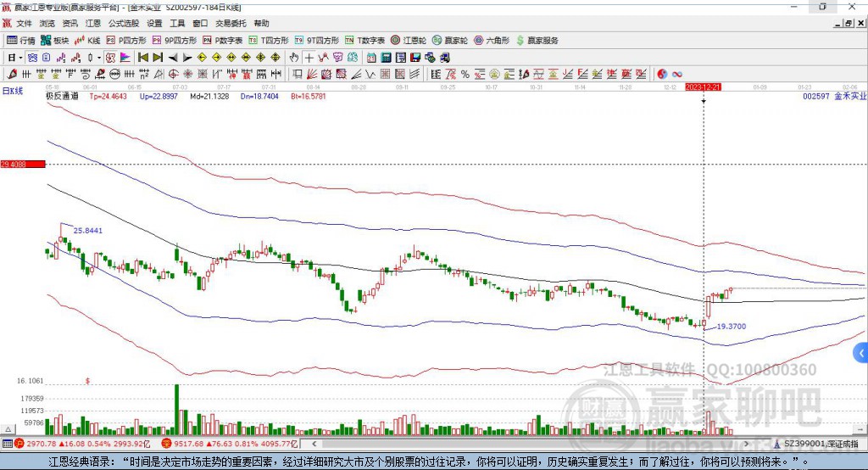Open the 浏览 menu
This screenshot has height=470, width=868.
(47, 23)
